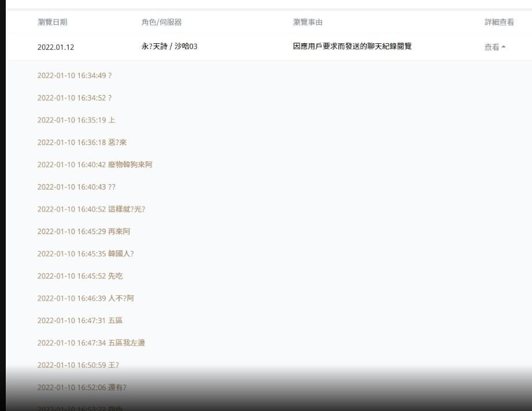532x411 pixels.
Task: Select the 16:50:59 王? log entry
Action: pyautogui.click(x=78, y=365)
